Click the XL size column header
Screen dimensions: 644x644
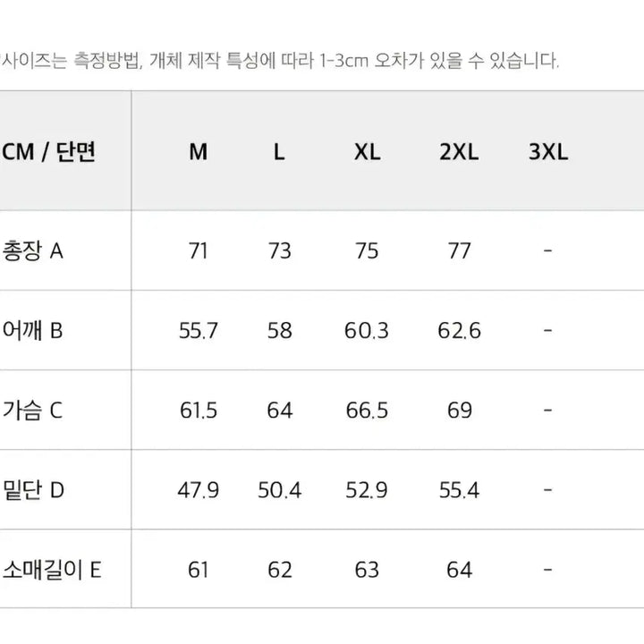point(367,152)
